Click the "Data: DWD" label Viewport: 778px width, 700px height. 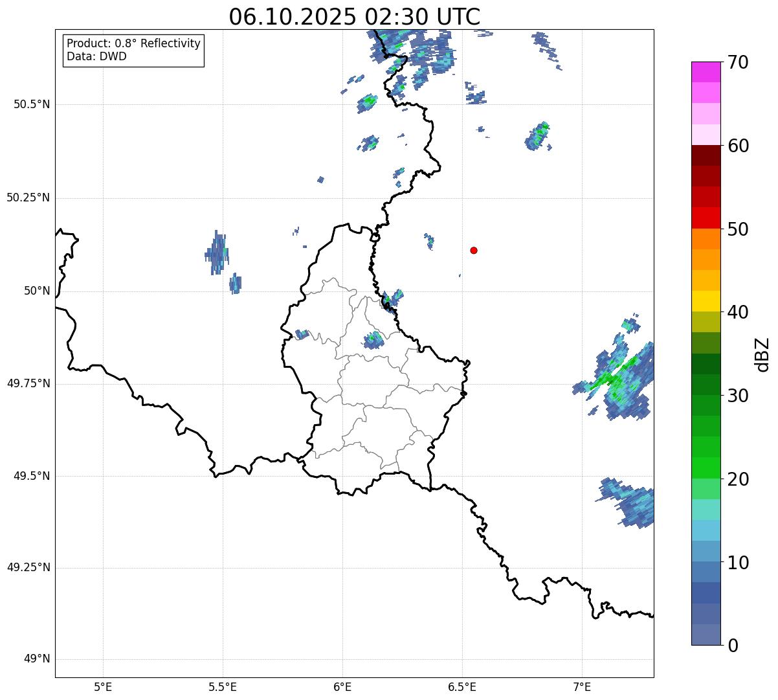click(x=96, y=56)
